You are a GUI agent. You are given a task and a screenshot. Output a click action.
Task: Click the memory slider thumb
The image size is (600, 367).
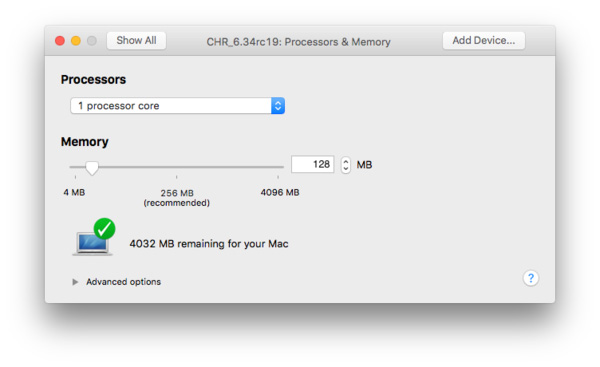(92, 168)
